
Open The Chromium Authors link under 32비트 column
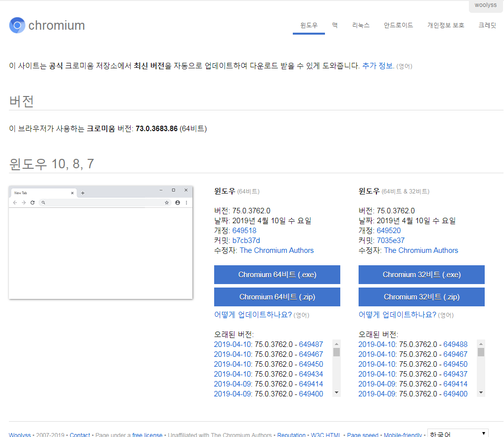point(421,250)
